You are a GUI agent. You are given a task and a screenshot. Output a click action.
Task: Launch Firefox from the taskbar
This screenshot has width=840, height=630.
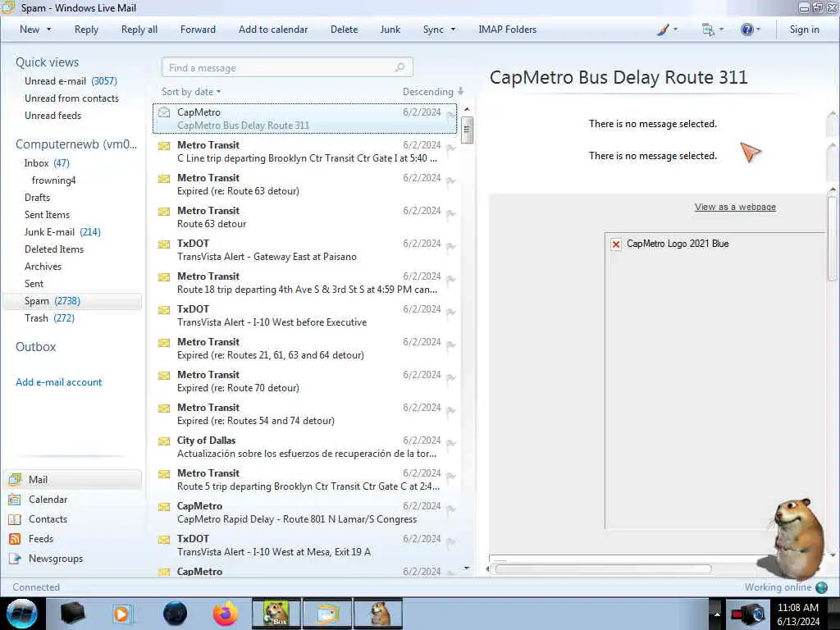(x=226, y=614)
